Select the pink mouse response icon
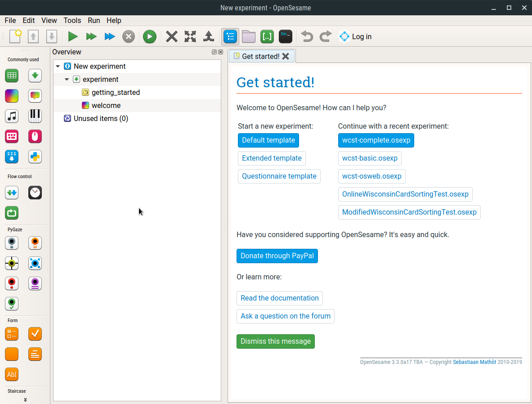The image size is (532, 404). [x=35, y=136]
